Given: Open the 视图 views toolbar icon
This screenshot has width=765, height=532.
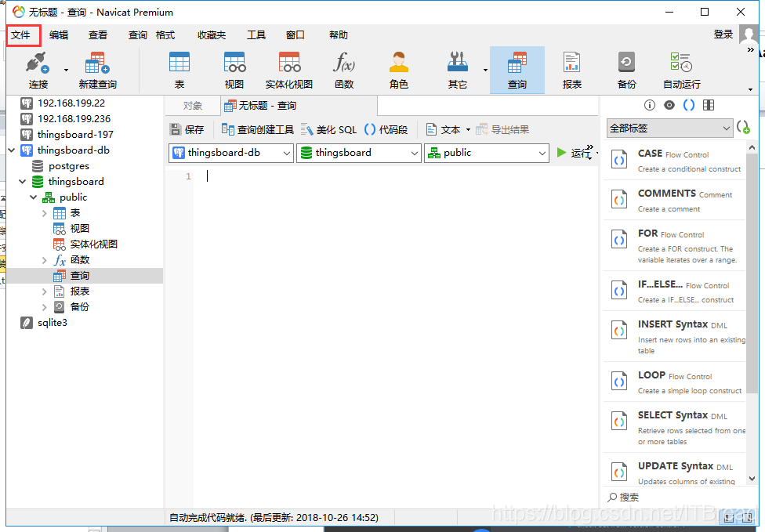Looking at the screenshot, I should click(234, 71).
